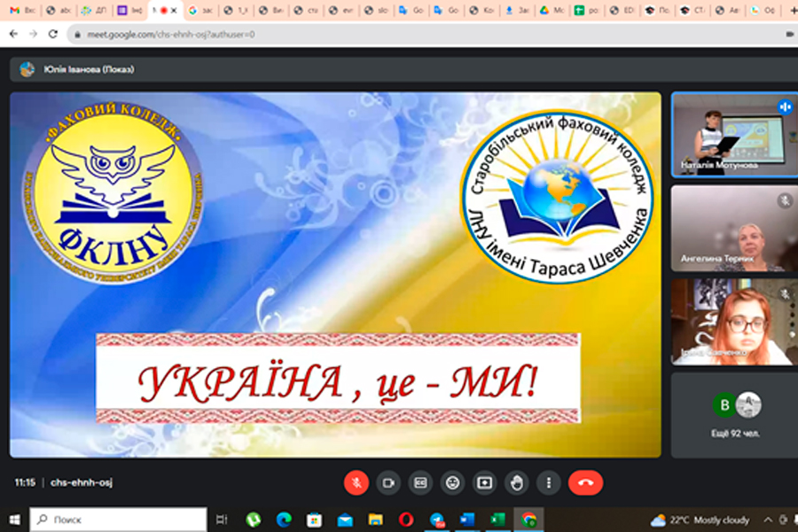
Task: Close the active Meet tab
Action: pyautogui.click(x=174, y=10)
